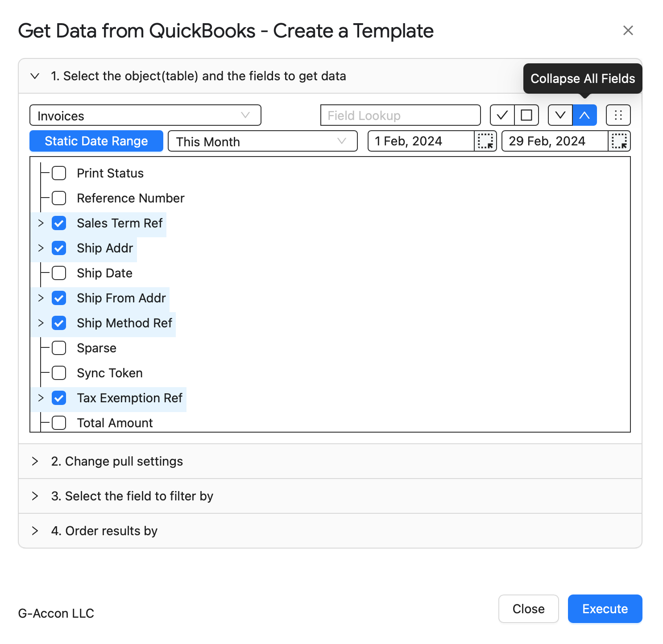Open the six-dot options grid icon

[618, 115]
